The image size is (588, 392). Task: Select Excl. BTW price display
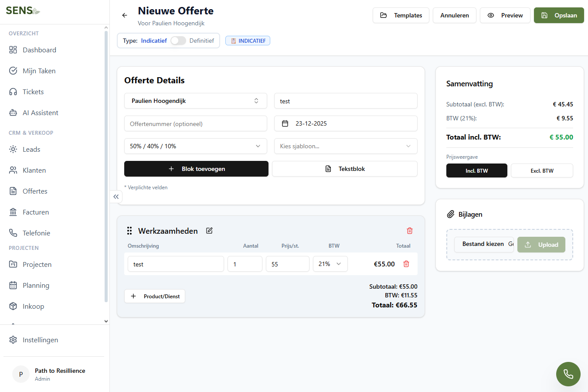(x=542, y=170)
